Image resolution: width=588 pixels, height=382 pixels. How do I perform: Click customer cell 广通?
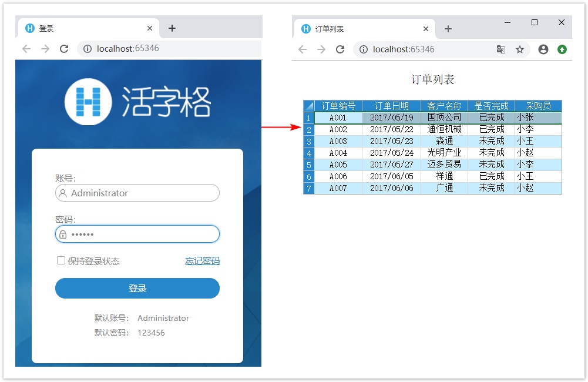[x=444, y=189]
